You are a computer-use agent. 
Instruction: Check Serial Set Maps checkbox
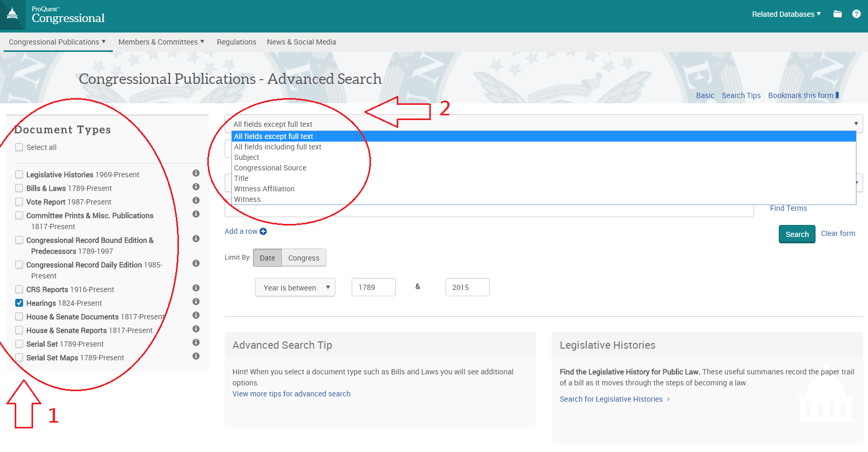(x=19, y=358)
